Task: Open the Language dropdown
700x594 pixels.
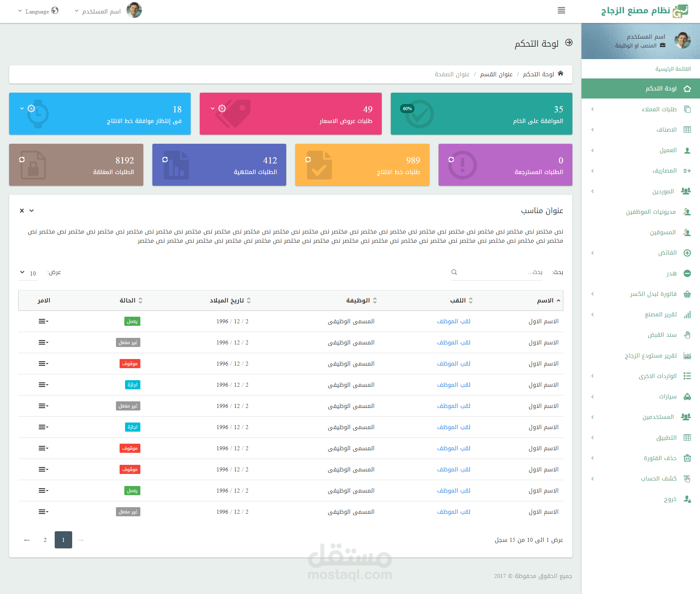Action: tap(38, 11)
